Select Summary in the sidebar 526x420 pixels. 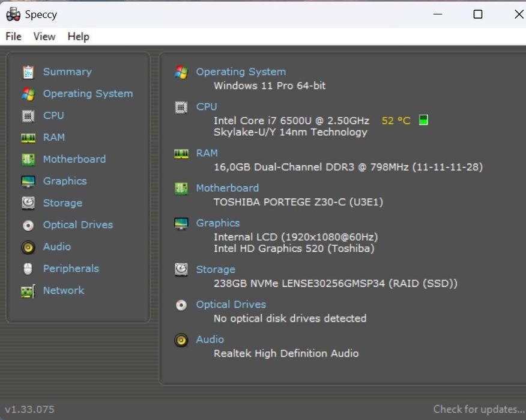(x=67, y=72)
